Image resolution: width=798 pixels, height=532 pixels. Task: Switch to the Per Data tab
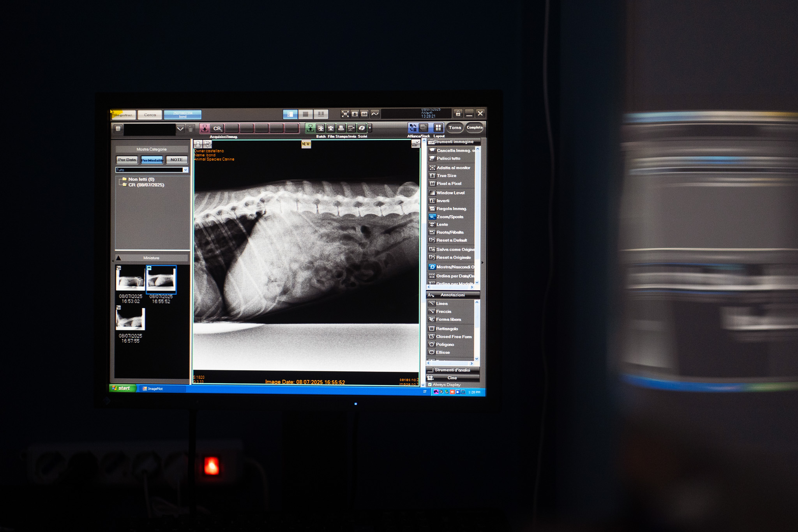point(127,160)
